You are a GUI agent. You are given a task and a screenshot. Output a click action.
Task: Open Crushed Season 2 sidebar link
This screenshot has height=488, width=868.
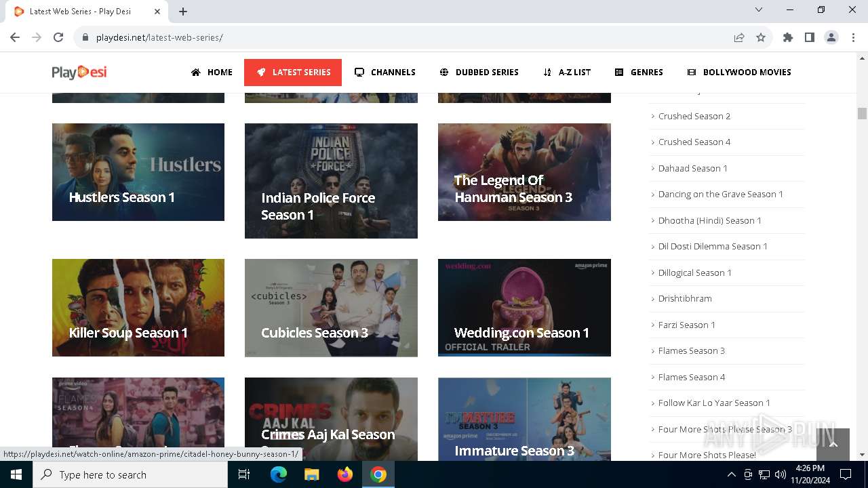pos(694,116)
